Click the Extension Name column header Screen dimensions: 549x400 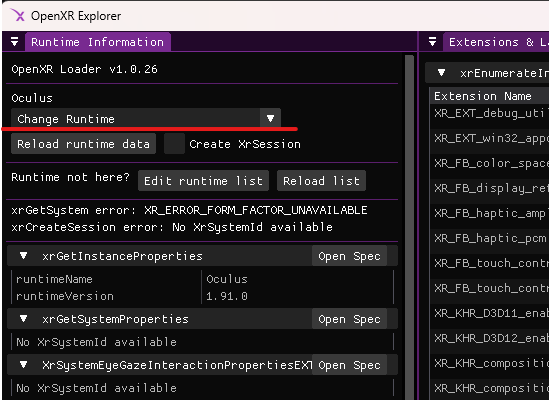click(x=483, y=96)
